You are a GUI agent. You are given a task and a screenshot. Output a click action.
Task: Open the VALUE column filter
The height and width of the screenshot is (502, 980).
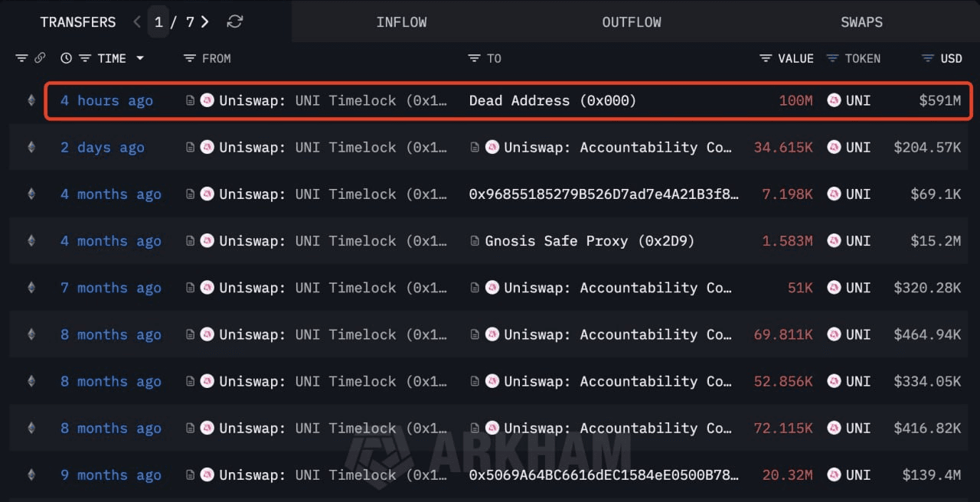click(764, 57)
